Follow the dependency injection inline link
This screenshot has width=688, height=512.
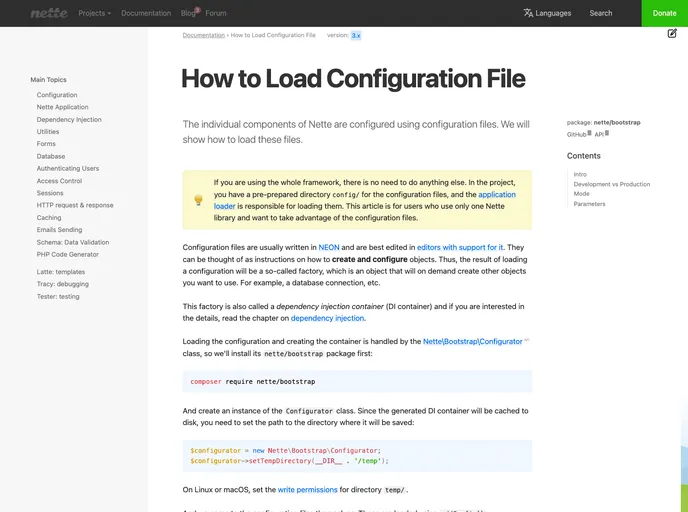click(x=327, y=318)
